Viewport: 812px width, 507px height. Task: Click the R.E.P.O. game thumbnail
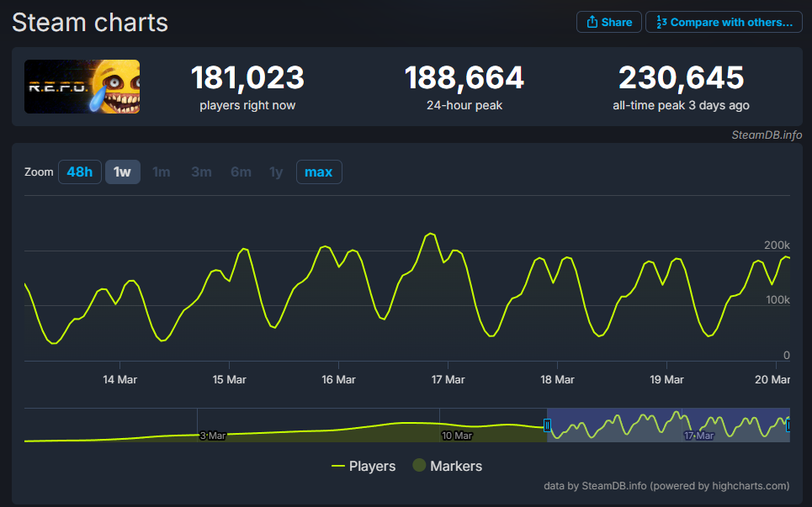[x=82, y=87]
